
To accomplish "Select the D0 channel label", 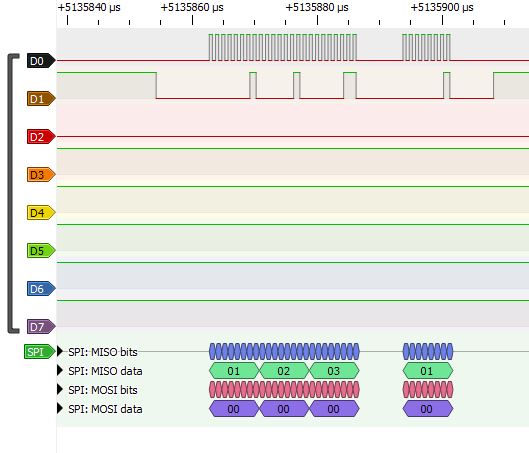I will click(41, 61).
